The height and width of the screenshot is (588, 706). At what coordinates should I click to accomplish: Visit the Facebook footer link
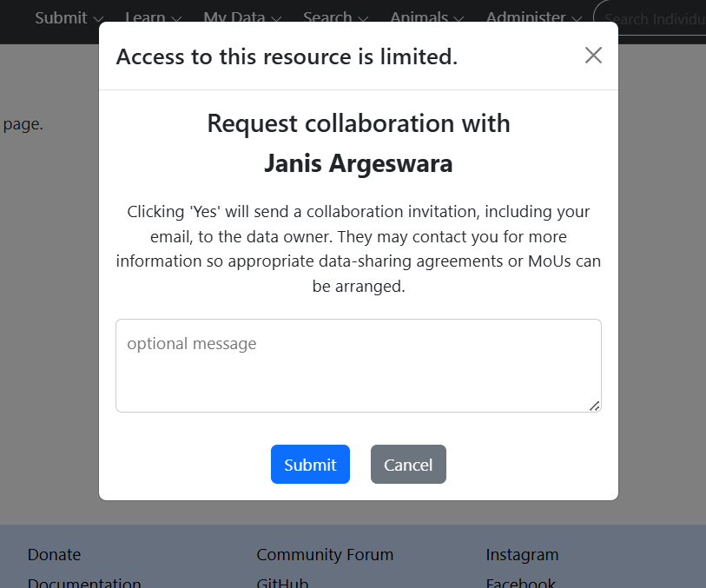520,582
